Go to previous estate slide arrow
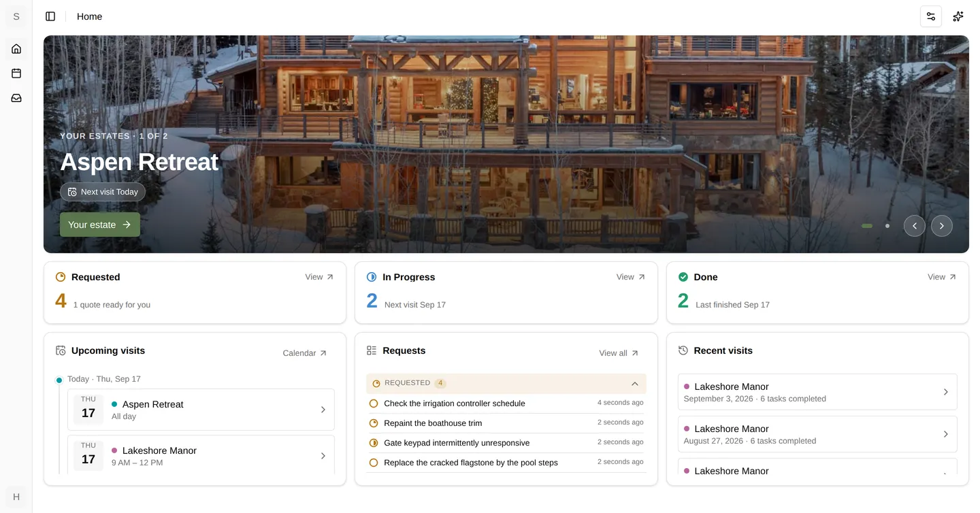Viewport: 980px width, 513px height. [915, 226]
